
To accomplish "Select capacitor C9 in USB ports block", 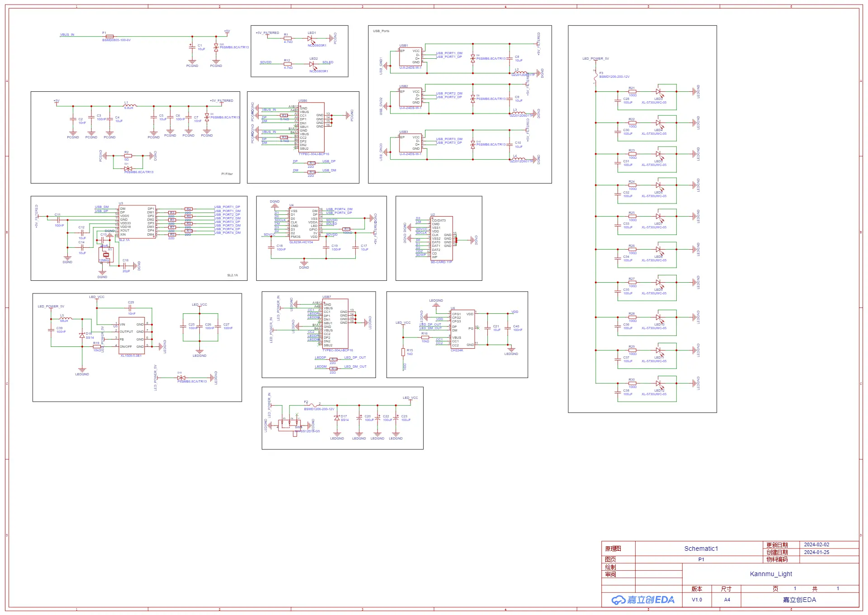I will pos(509,99).
